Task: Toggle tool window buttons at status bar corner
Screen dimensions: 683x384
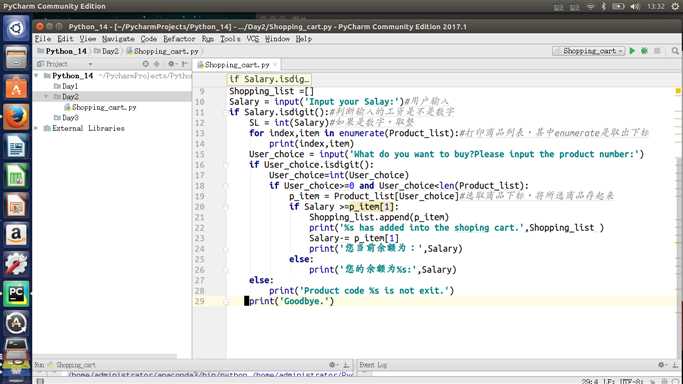Action: point(40,381)
